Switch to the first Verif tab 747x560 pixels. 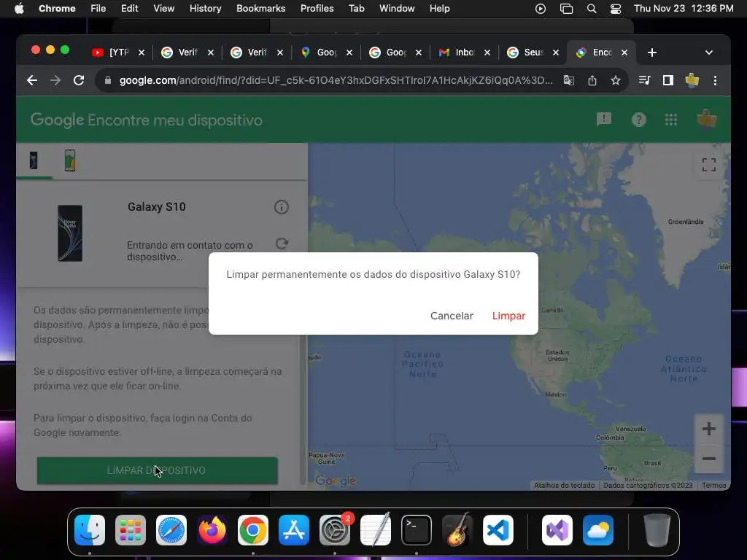coord(187,52)
